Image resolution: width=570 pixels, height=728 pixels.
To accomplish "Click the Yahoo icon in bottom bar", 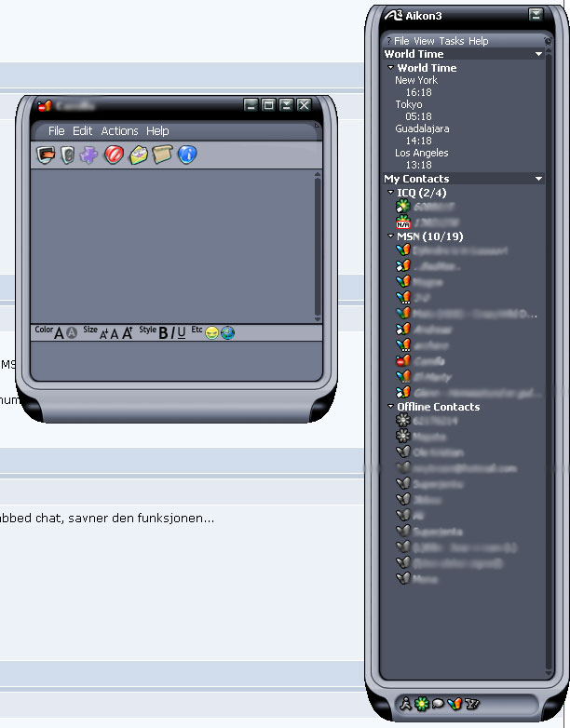I will click(472, 704).
